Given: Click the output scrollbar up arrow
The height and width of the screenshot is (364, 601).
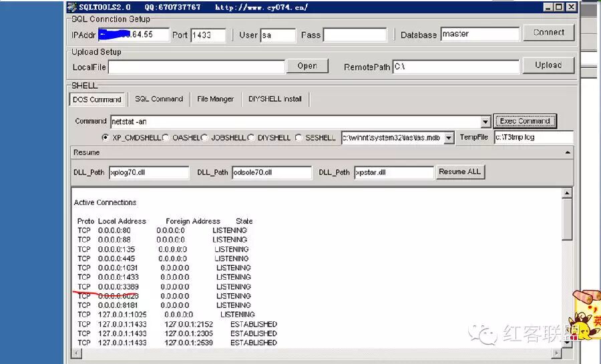Looking at the screenshot, I should click(567, 193).
